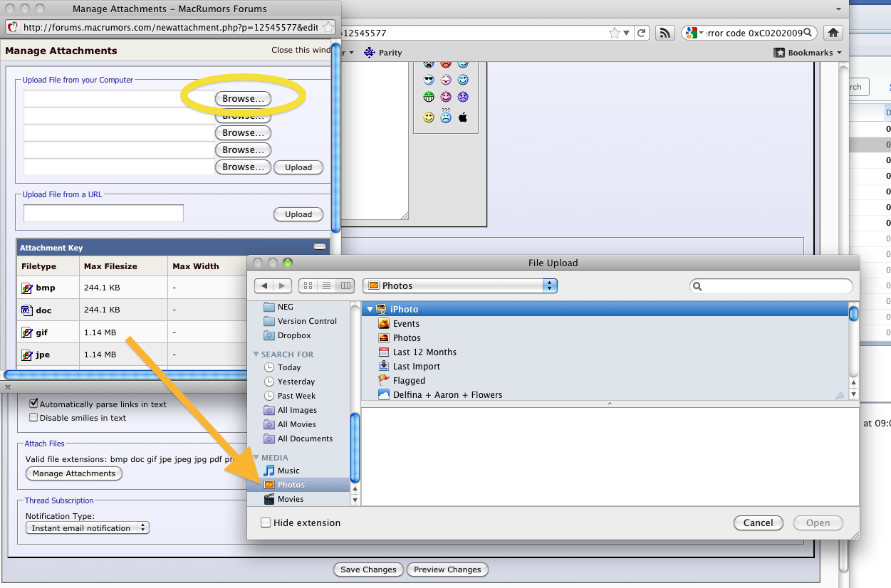Viewport: 891px width, 588px height.
Task: Click Preview Changes button
Action: (448, 569)
